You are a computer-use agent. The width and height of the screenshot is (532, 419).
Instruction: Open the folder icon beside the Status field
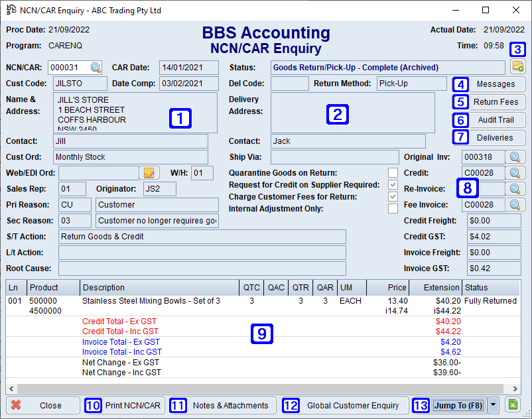click(517, 67)
